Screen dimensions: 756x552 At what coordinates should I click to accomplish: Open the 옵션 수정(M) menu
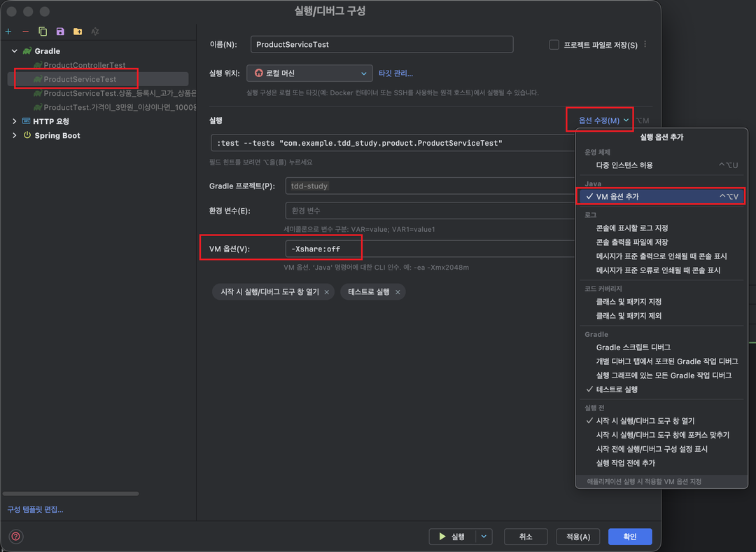(x=598, y=118)
